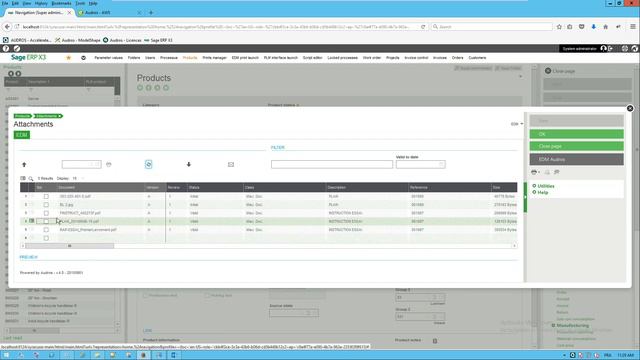
Task: Click the green EDM tab button
Action: point(22,135)
